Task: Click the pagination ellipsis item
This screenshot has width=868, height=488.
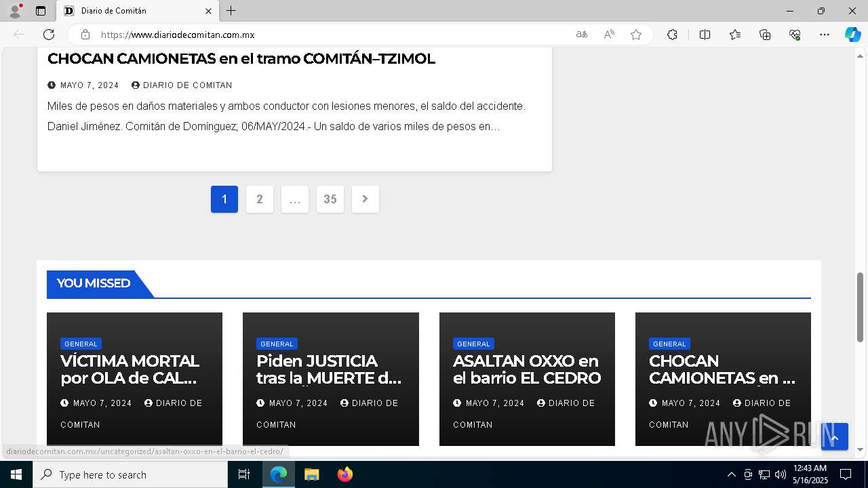Action: click(295, 199)
